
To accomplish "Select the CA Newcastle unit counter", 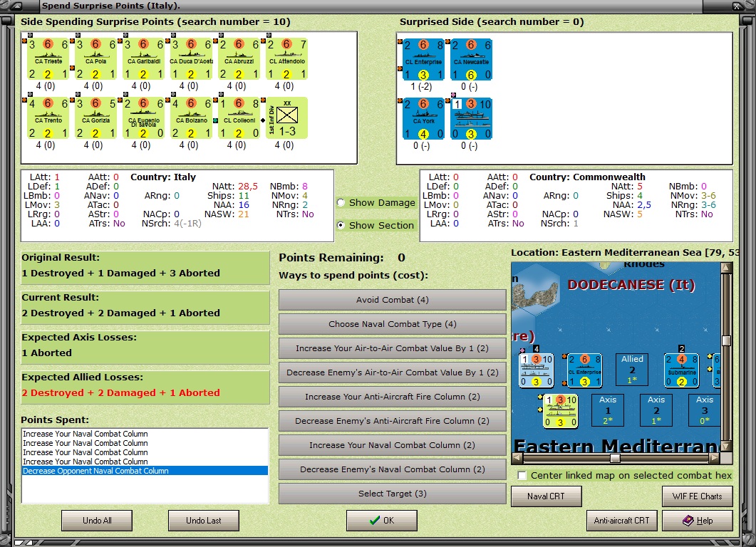I will (471, 60).
